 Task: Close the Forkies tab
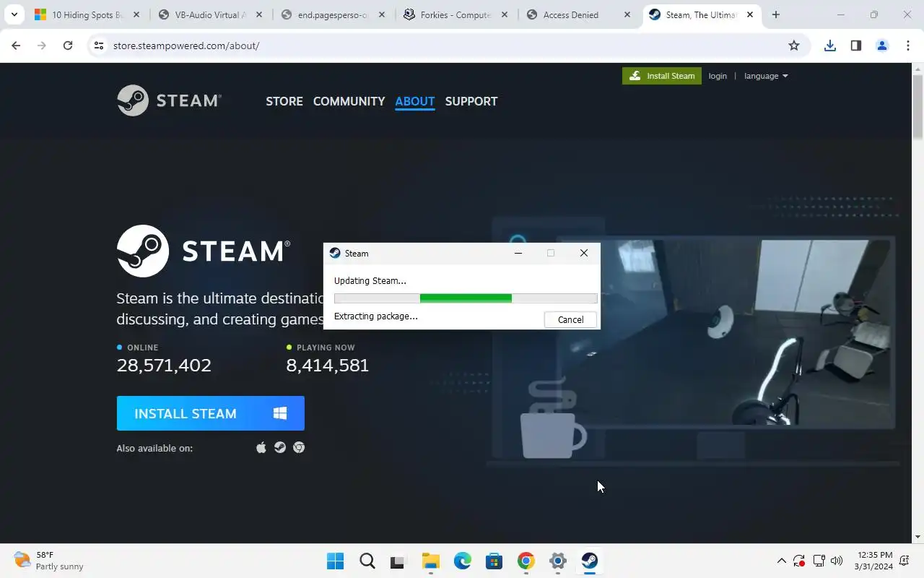coord(505,14)
